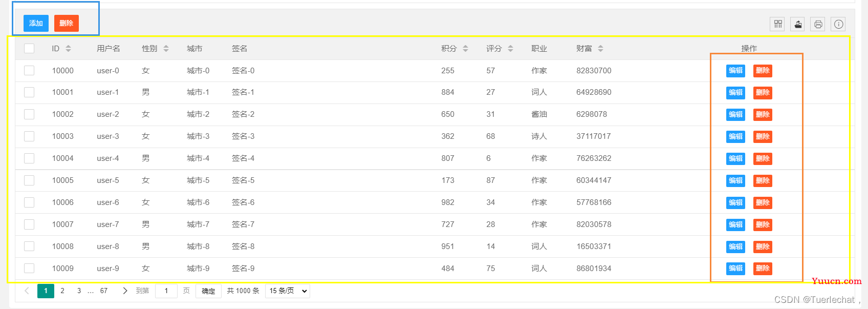This screenshot has width=868, height=309.
Task: Click the 城市 column header
Action: (194, 49)
